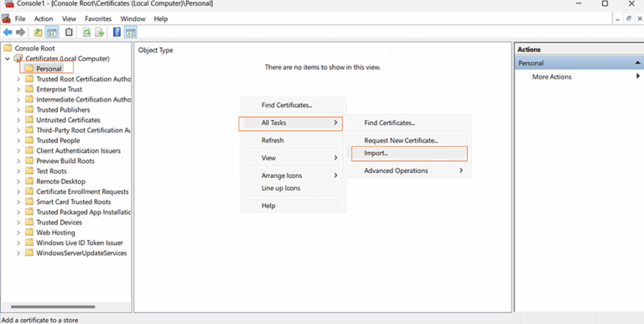The image size is (644, 324).
Task: Choose Import in All Tasks submenu
Action: pos(409,154)
